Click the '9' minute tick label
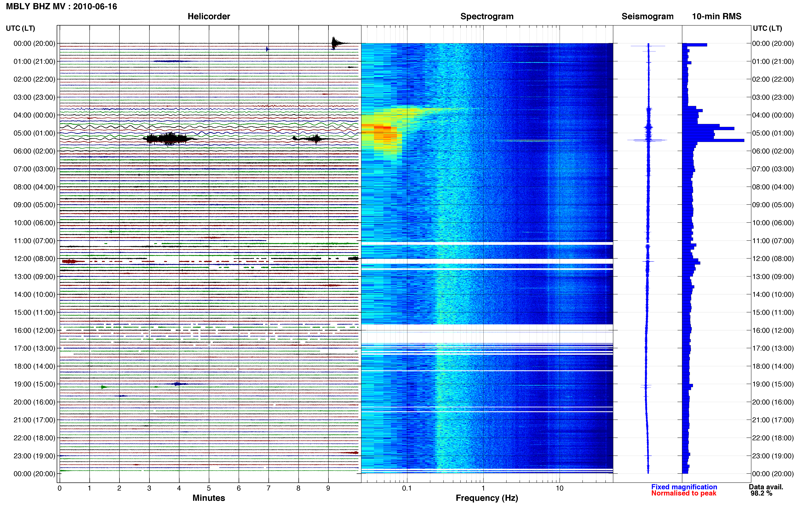Screen dimensions: 812x508 [x=328, y=488]
